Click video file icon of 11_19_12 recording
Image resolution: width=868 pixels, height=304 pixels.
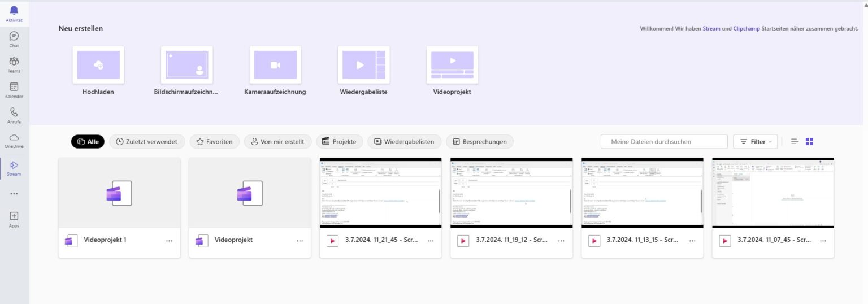point(463,241)
